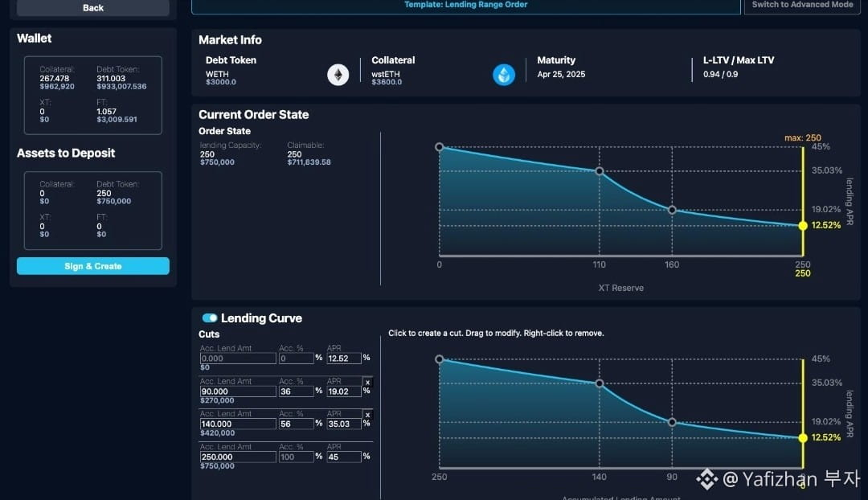
Task: Edit Acc. Lend Amt field showing 0.000
Action: (x=237, y=359)
